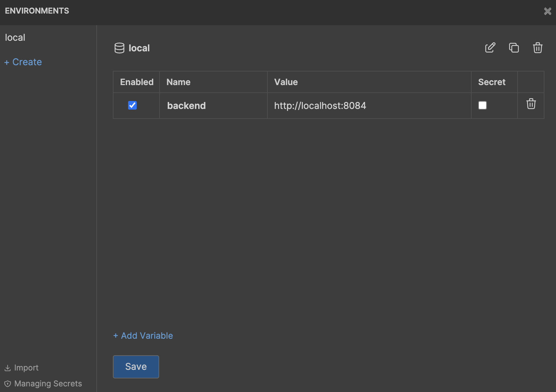
Task: Mark the backend variable as secret
Action: (x=483, y=105)
